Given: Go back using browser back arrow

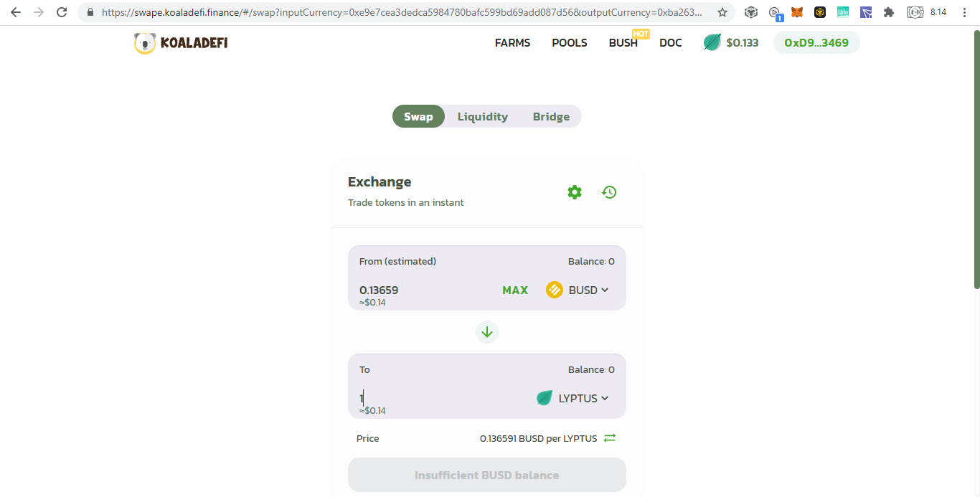Looking at the screenshot, I should click(16, 12).
